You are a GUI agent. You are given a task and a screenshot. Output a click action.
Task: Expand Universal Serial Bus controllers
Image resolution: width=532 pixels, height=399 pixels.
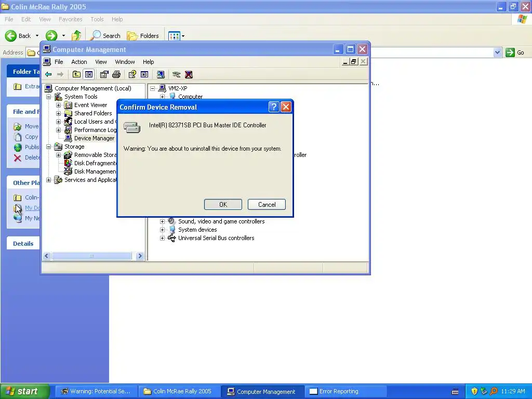(x=162, y=238)
